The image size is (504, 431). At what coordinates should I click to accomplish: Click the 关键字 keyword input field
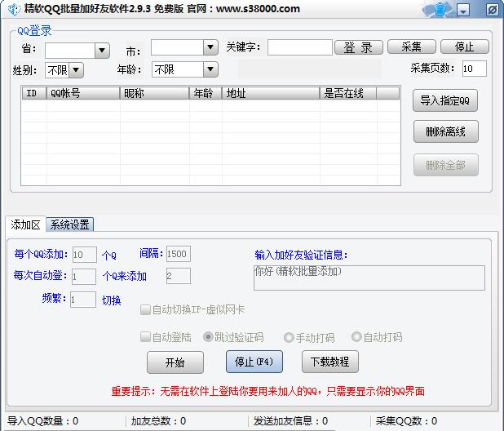pyautogui.click(x=299, y=47)
